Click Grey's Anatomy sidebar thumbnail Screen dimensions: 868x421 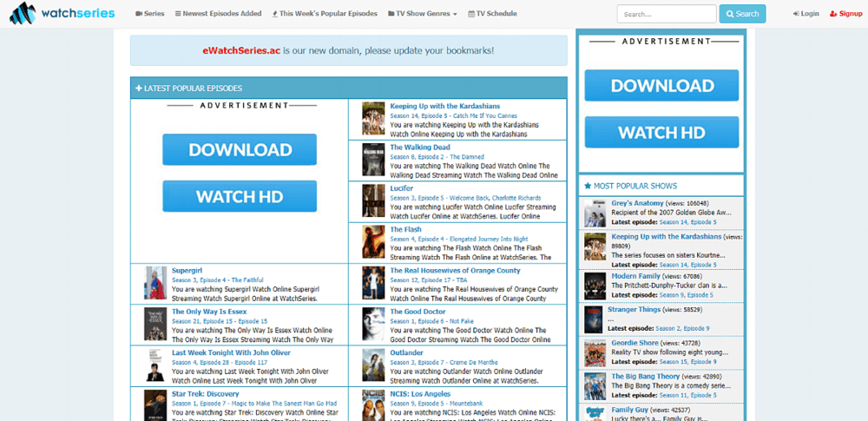coord(595,214)
